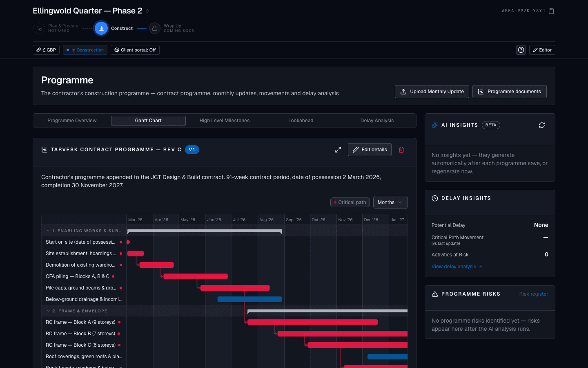
Task: Click the Delay Insights clock icon
Action: (x=435, y=198)
